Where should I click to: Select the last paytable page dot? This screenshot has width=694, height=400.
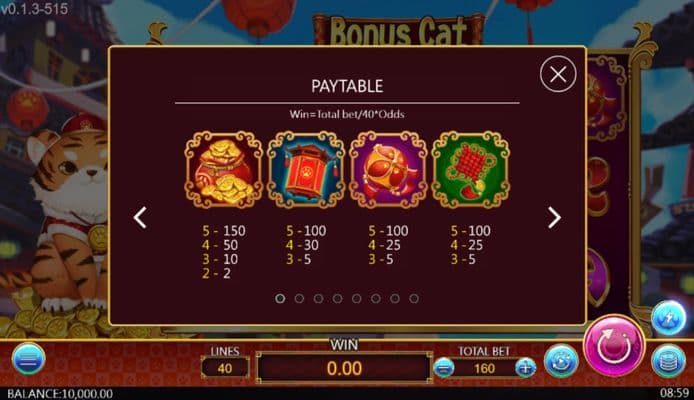[414, 299]
